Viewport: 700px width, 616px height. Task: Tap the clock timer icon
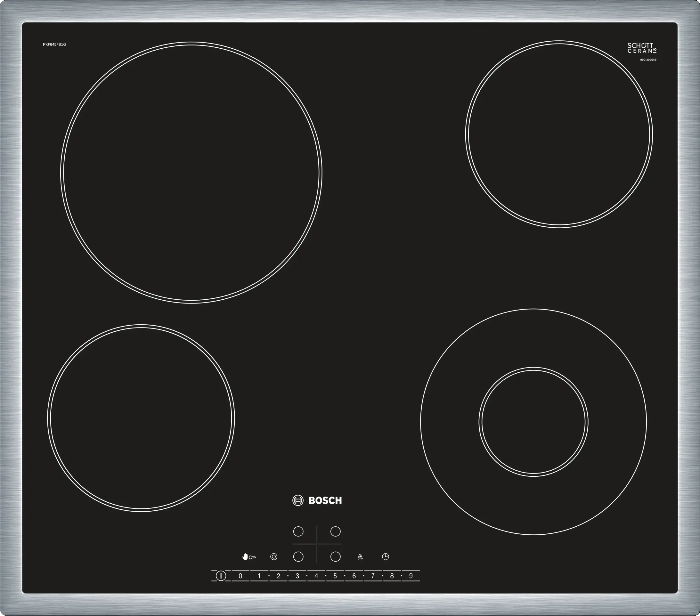tap(385, 556)
